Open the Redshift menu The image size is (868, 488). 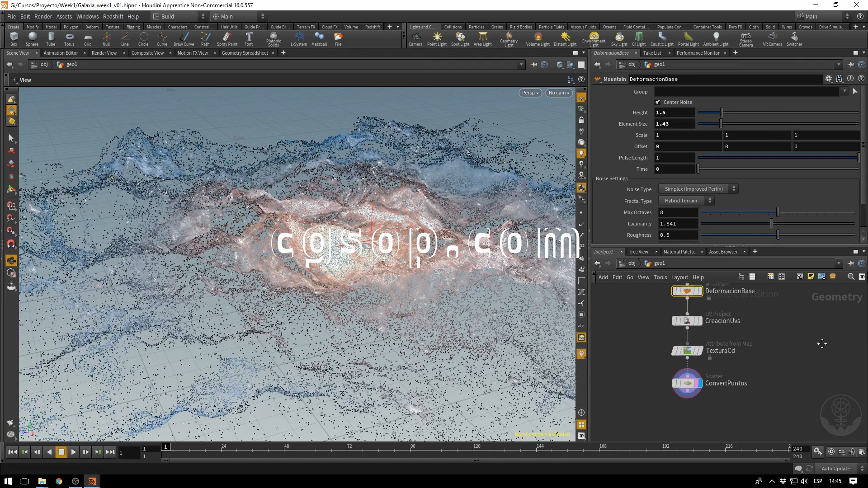113,16
